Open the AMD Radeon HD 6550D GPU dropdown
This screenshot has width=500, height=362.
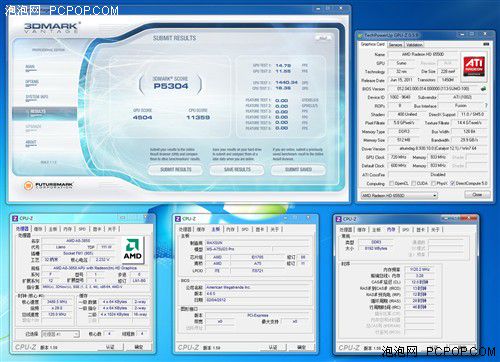[399, 195]
